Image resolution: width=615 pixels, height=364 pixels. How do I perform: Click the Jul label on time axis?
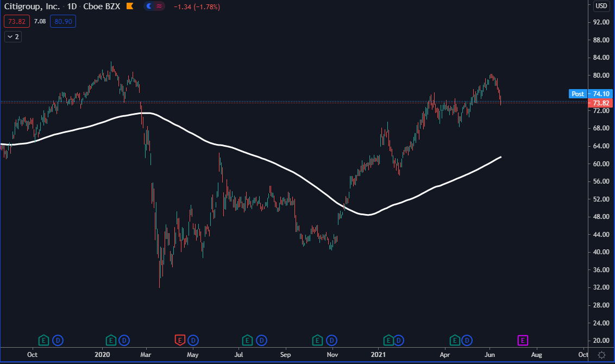(239, 355)
